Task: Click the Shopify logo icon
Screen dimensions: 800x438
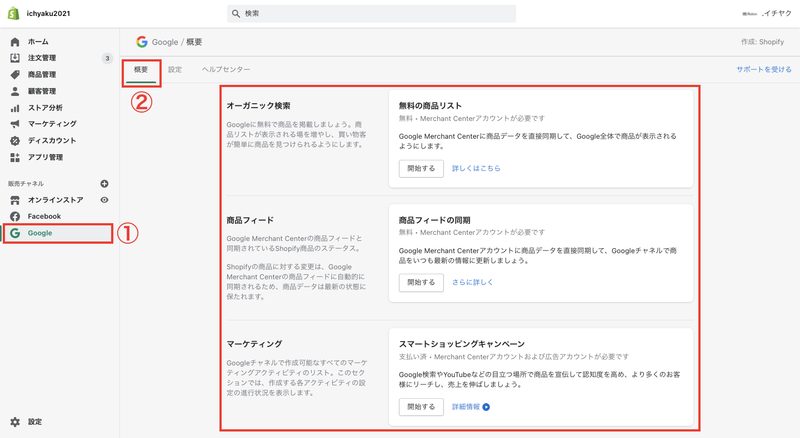Action: point(13,13)
